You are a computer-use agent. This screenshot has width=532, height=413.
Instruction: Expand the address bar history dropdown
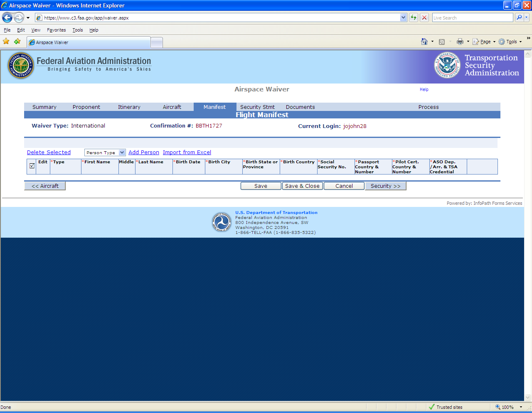pyautogui.click(x=403, y=17)
